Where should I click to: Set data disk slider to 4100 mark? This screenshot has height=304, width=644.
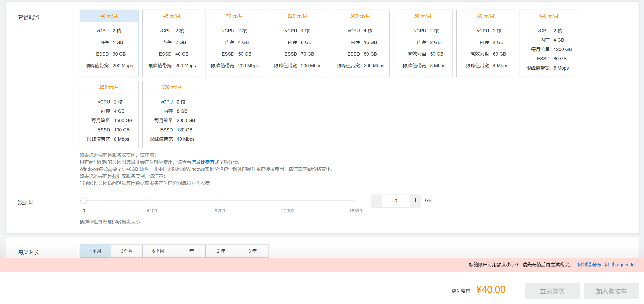[152, 201]
